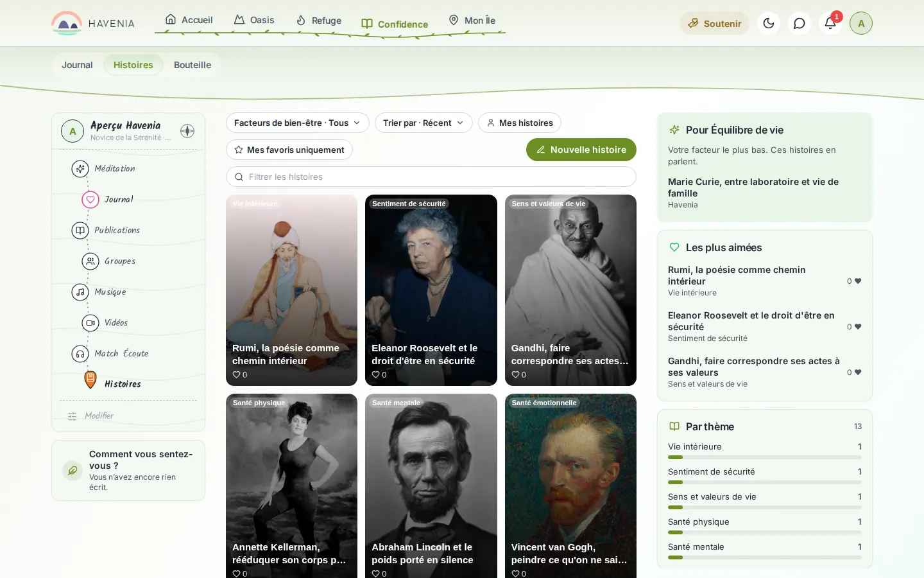
Task: Click the Sentiment de sécurité theme progress bar
Action: [765, 482]
